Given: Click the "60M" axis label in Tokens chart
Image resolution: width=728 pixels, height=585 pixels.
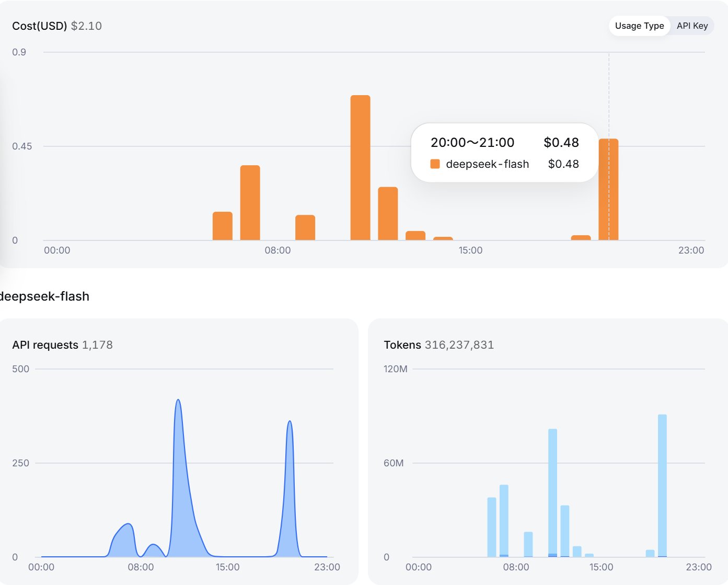Looking at the screenshot, I should coord(394,463).
